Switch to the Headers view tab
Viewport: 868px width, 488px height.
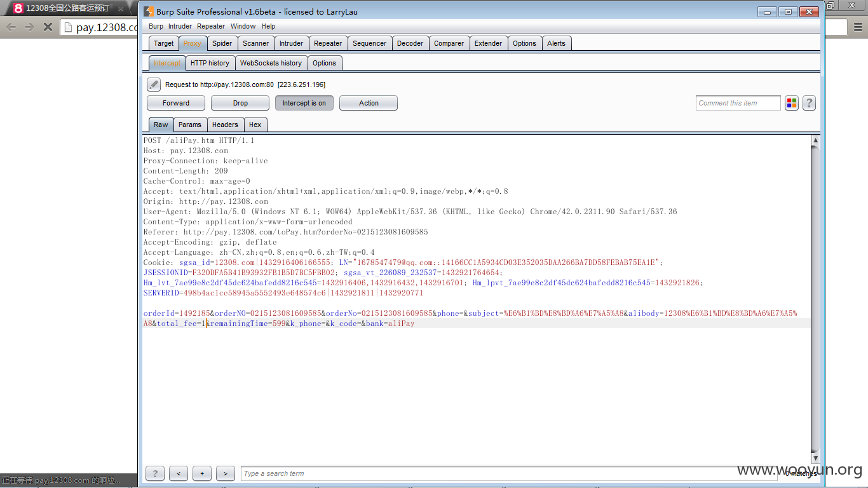tap(225, 125)
